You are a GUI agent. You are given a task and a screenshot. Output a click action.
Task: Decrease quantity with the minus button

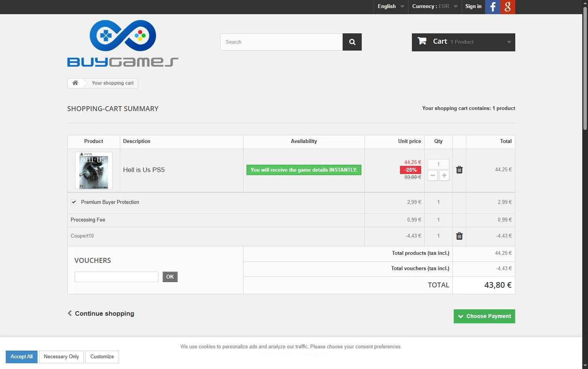pos(433,175)
